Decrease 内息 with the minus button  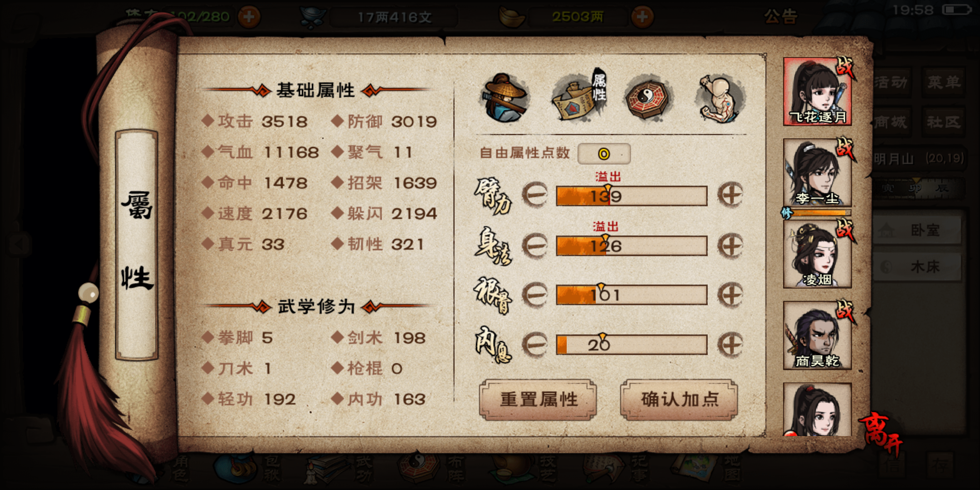pyautogui.click(x=535, y=344)
